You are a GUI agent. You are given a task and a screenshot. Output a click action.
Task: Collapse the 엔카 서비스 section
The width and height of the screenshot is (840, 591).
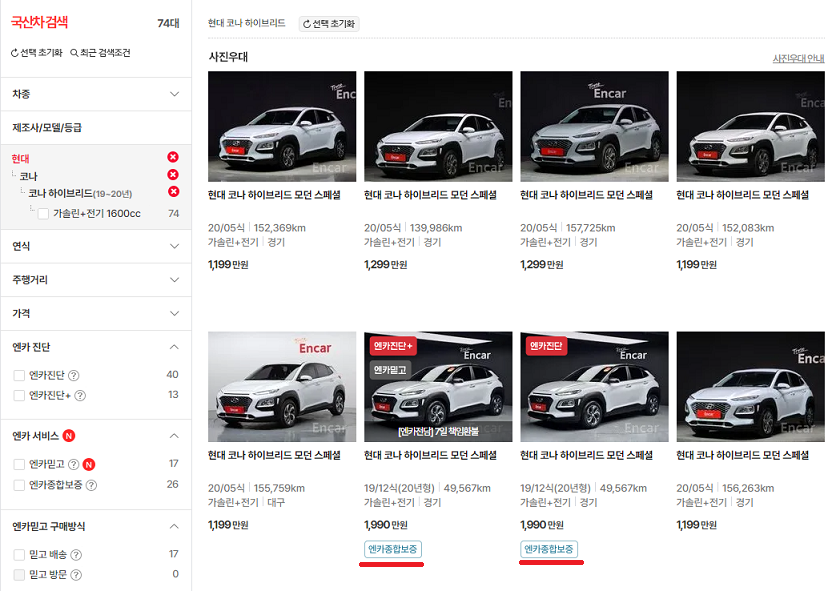pyautogui.click(x=174, y=436)
